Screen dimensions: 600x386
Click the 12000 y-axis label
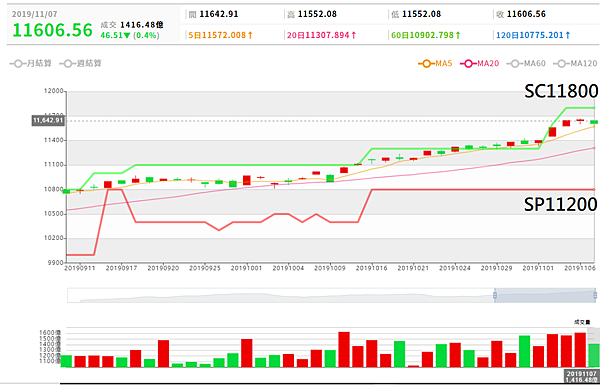point(54,91)
